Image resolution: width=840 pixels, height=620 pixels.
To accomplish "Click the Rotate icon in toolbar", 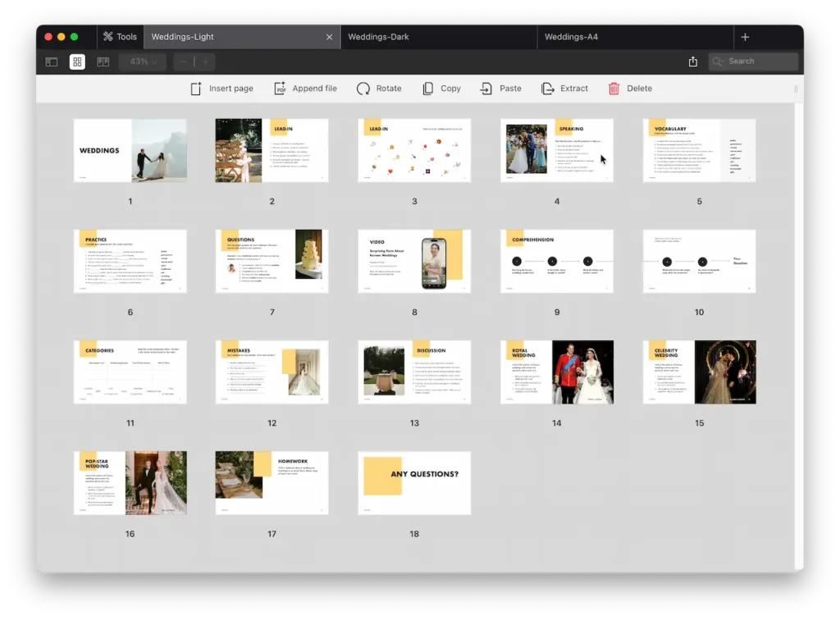I will [363, 89].
